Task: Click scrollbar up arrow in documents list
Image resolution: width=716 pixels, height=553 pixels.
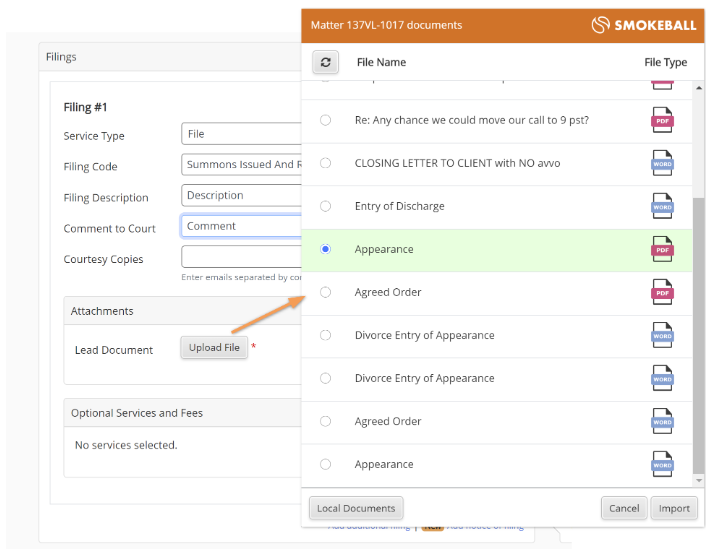Action: click(699, 88)
